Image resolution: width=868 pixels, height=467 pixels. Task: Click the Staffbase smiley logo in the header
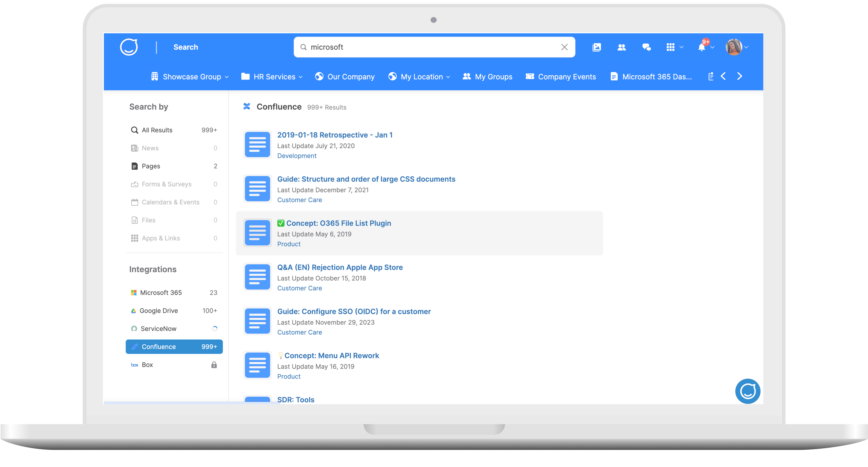click(129, 47)
